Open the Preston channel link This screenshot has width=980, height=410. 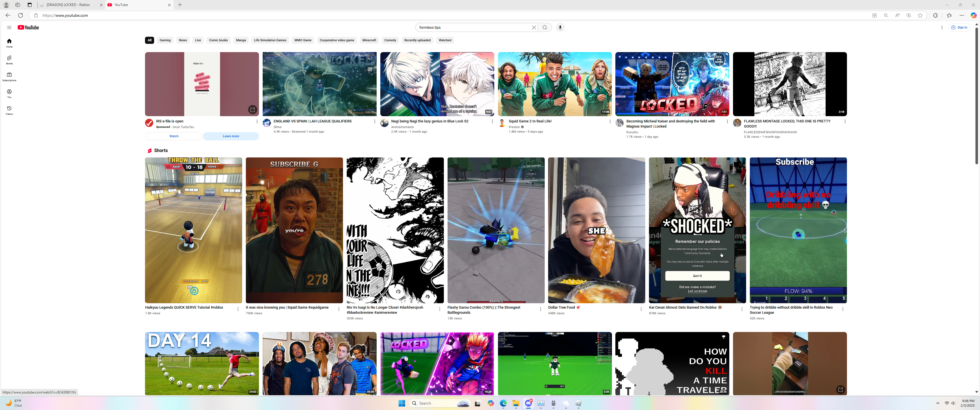click(514, 127)
